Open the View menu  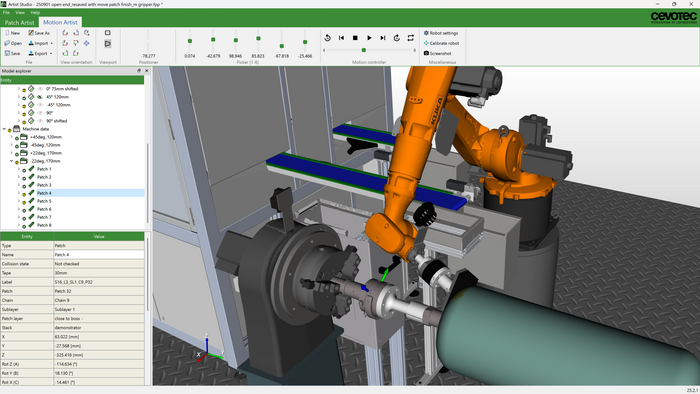pos(20,12)
